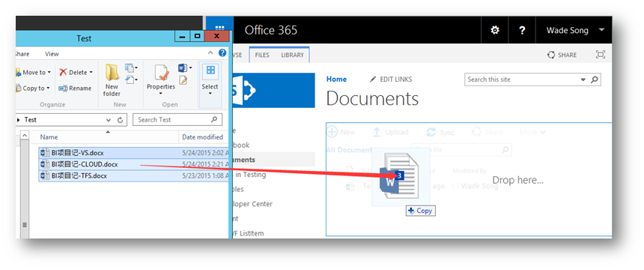Open Explorer help blue question icon
The height and width of the screenshot is (270, 644).
222,52
